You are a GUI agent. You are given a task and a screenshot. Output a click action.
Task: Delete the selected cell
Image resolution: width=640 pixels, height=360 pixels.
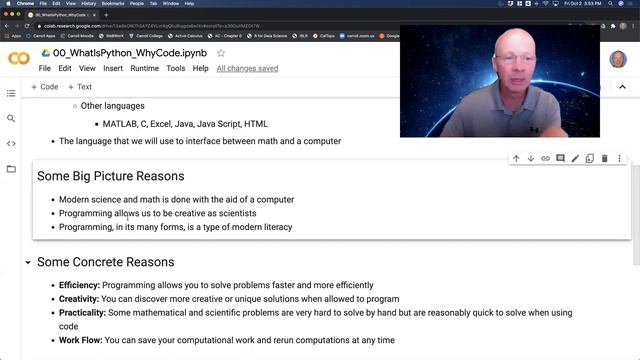(x=604, y=158)
